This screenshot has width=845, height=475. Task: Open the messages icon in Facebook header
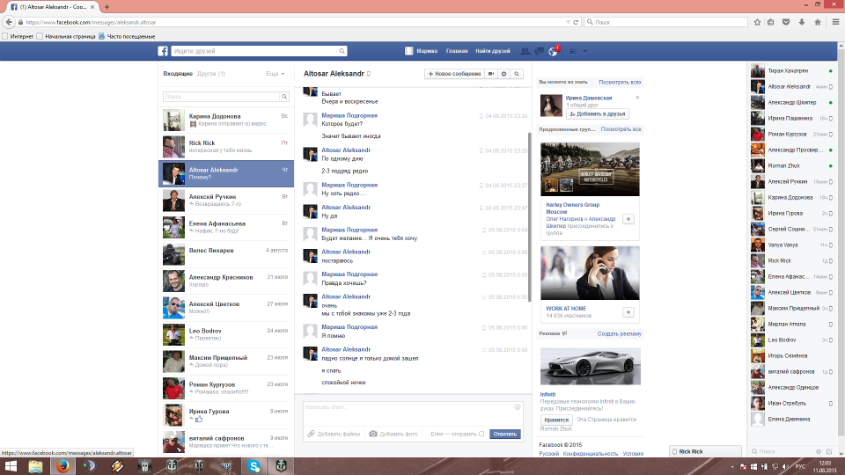539,51
